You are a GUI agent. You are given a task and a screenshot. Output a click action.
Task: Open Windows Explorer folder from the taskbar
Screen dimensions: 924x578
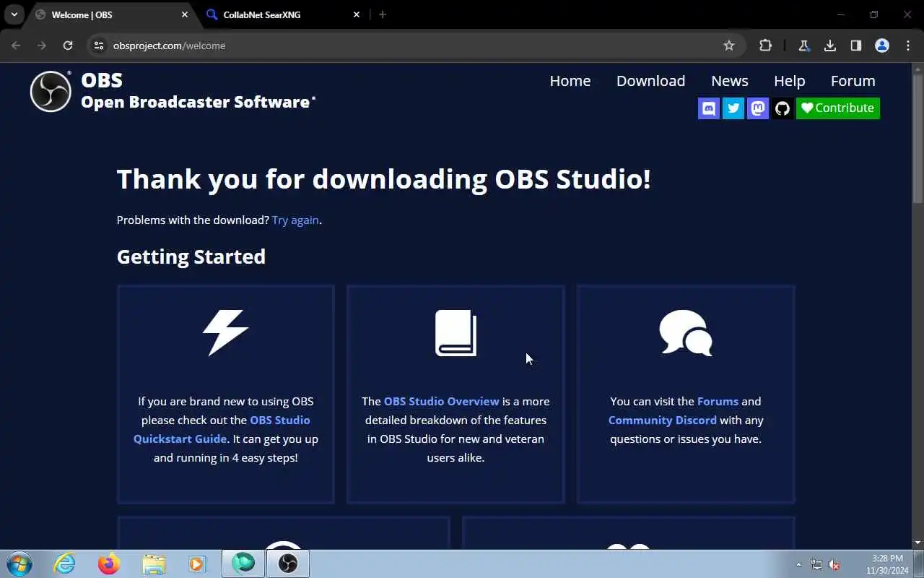(x=154, y=564)
